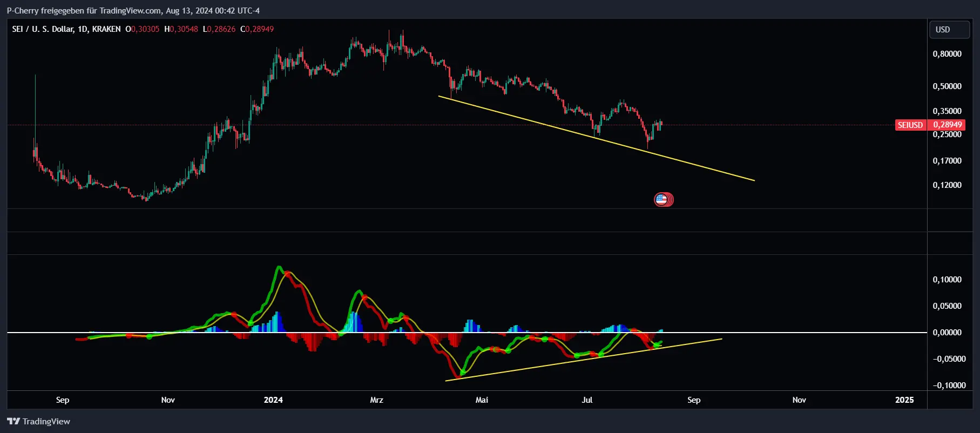Click the 0,50000 price axis label
980x433 pixels.
pos(947,86)
